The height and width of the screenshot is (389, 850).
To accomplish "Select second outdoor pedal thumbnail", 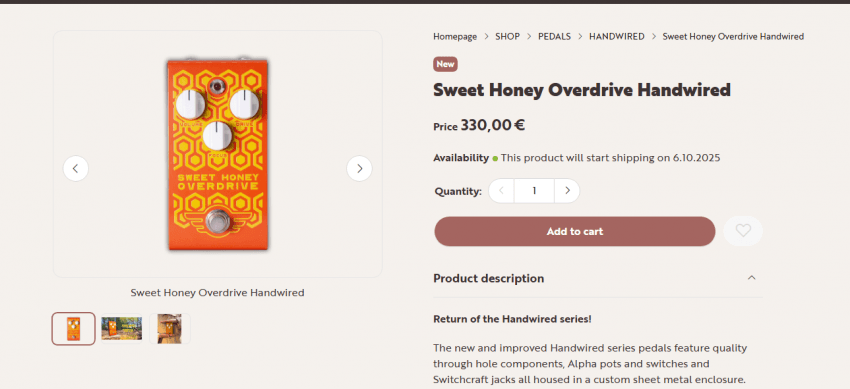I will point(121,329).
